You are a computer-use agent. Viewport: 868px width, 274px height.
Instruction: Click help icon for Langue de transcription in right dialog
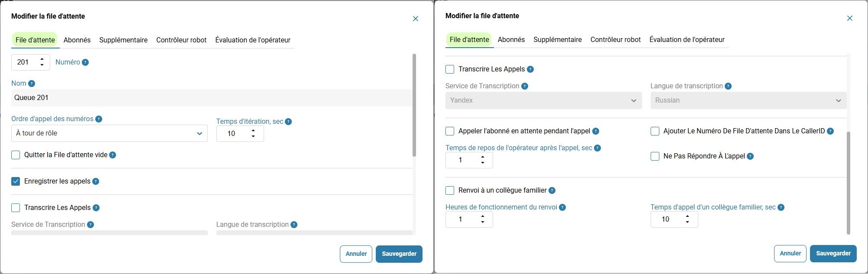pyautogui.click(x=728, y=86)
